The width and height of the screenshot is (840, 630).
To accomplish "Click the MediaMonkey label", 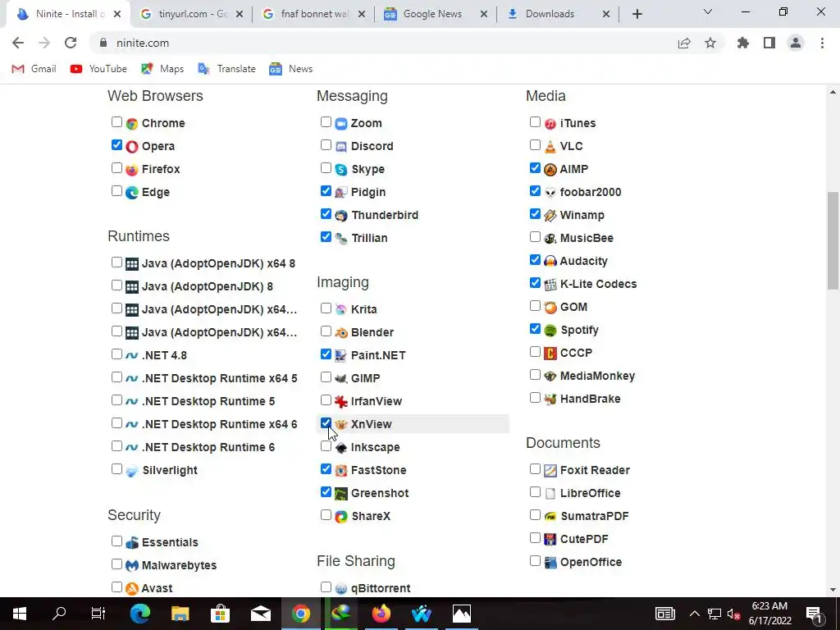I will point(597,376).
